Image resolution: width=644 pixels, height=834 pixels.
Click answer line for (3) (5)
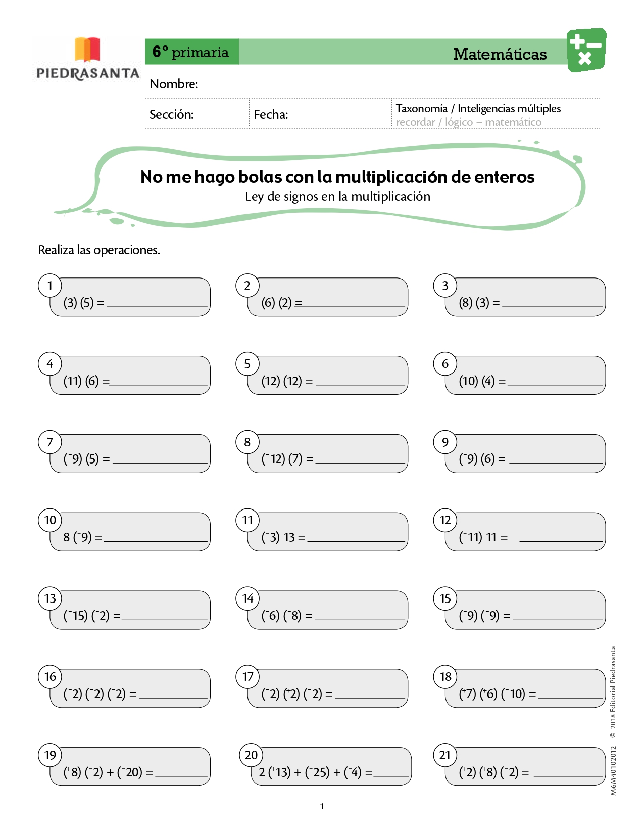click(x=157, y=306)
